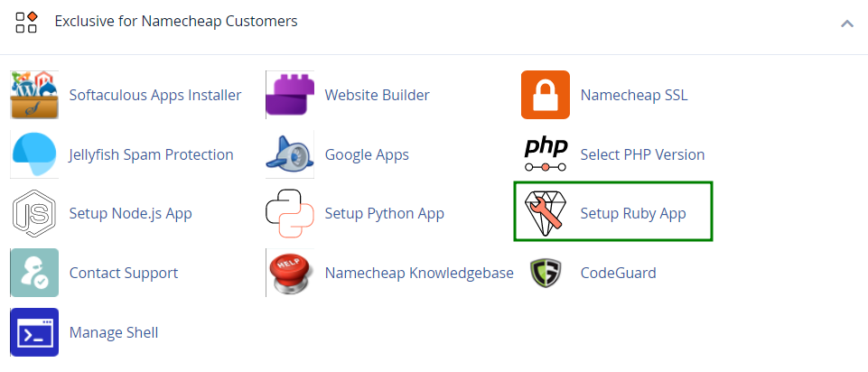
Task: Click the Google Apps airplane icon
Action: 290,154
